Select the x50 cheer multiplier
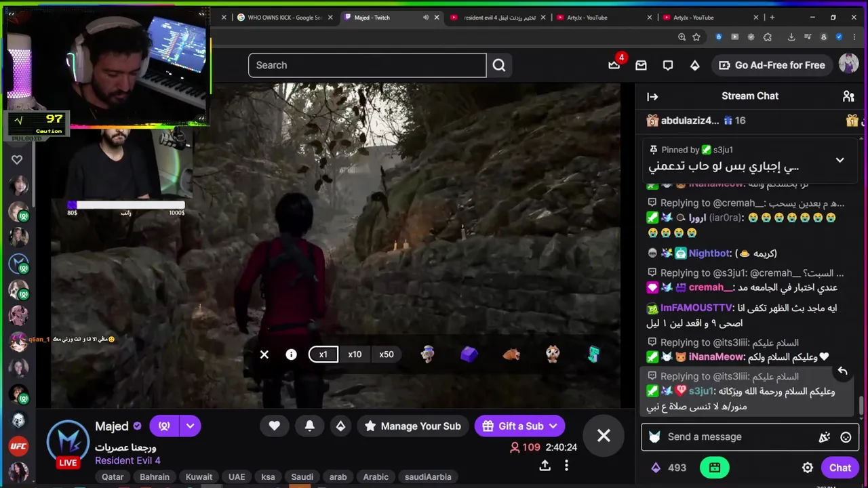 point(387,354)
